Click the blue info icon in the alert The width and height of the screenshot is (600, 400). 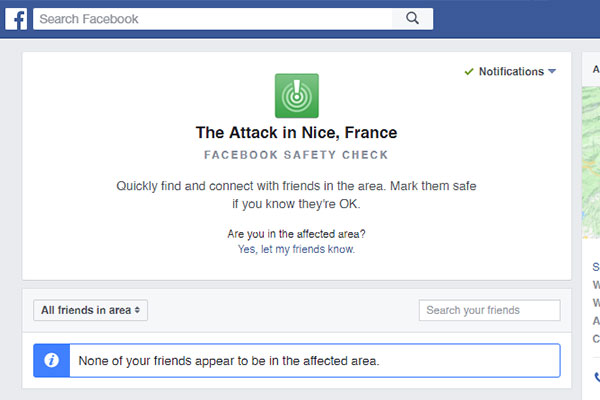coord(51,360)
